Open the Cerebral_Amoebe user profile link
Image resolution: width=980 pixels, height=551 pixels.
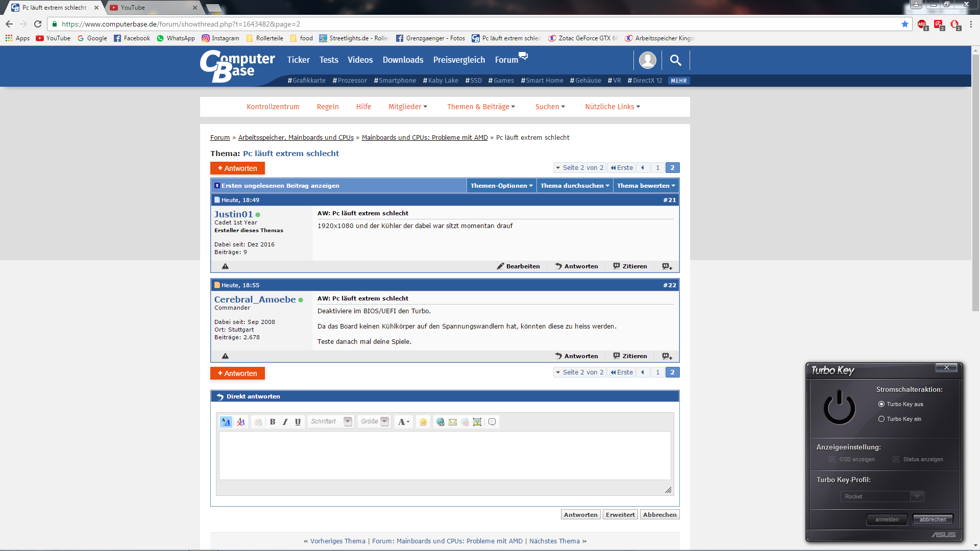pos(255,299)
